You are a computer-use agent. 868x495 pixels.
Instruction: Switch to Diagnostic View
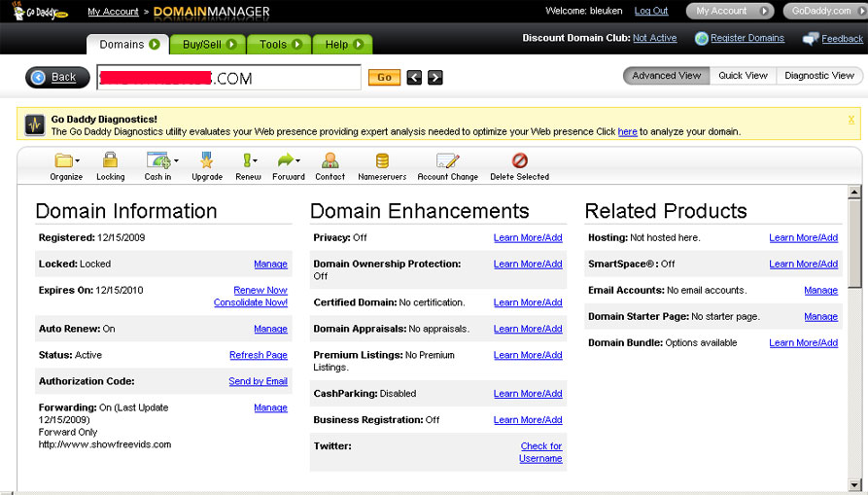click(819, 76)
